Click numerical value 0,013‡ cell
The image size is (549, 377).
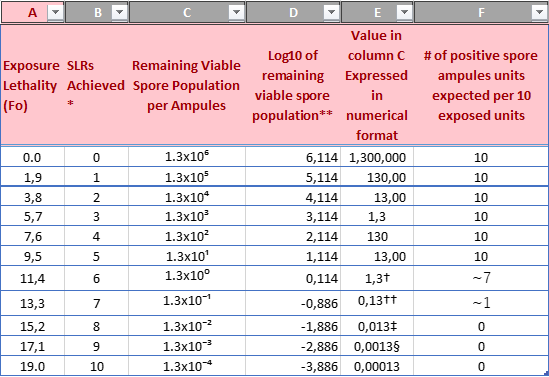pos(377,327)
